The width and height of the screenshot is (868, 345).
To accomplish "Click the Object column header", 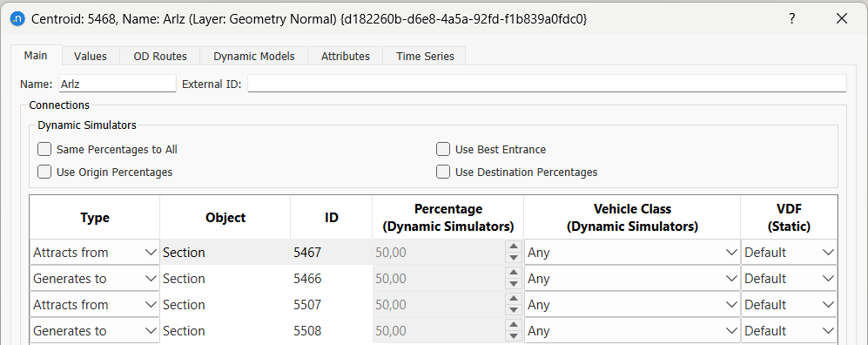I will pyautogui.click(x=225, y=217).
